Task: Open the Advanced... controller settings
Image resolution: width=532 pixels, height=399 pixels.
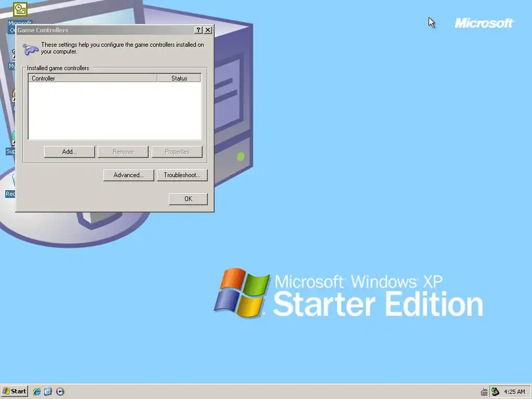Action: 129,175
